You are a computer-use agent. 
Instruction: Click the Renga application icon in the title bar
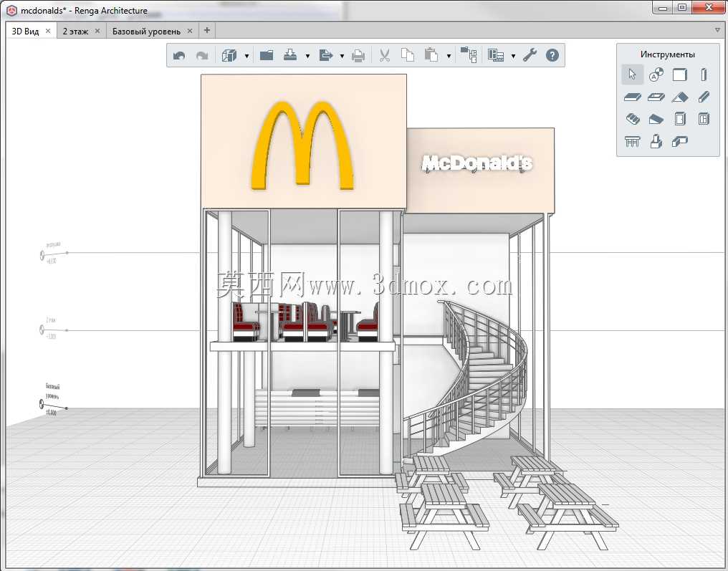(11, 10)
